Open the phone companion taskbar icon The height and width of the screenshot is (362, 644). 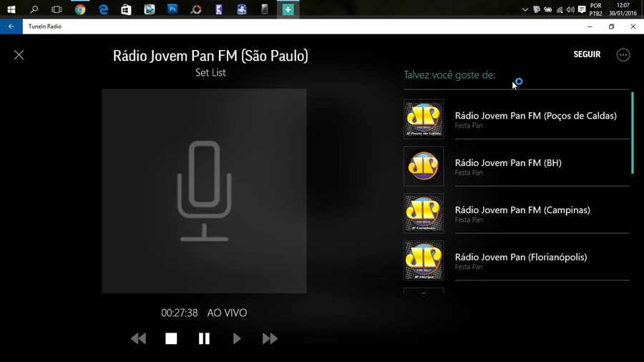click(265, 9)
